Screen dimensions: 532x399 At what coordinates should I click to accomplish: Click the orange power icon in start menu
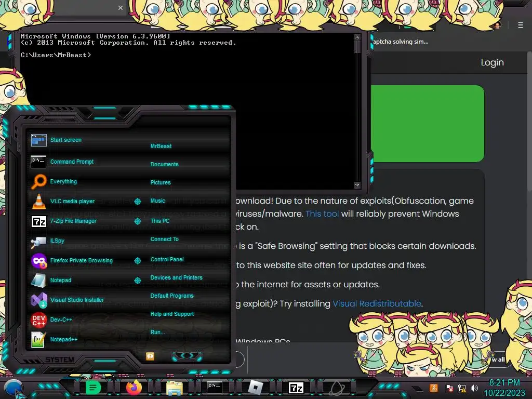tap(150, 356)
